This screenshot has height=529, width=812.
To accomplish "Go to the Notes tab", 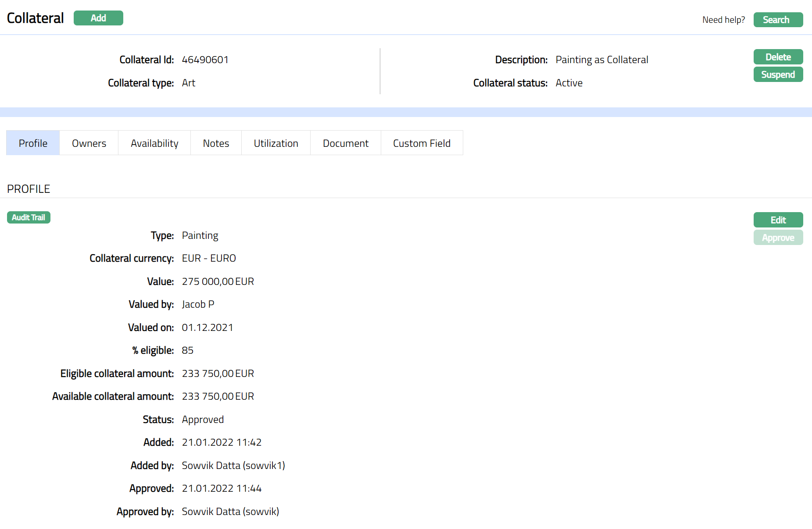I will tap(216, 143).
